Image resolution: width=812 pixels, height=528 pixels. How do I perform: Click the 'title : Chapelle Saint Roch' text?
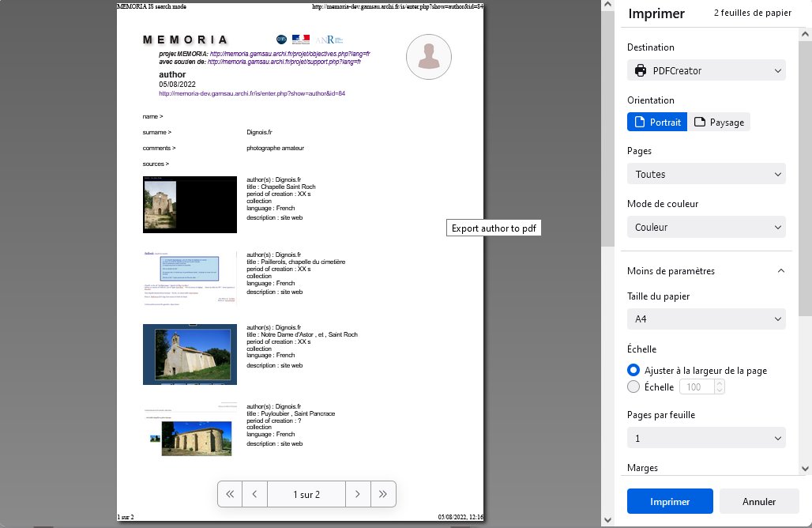pyautogui.click(x=281, y=187)
